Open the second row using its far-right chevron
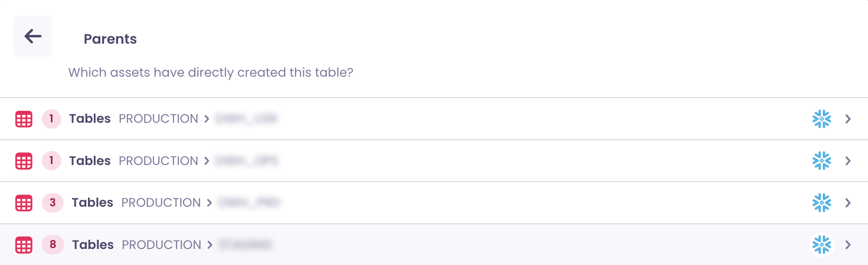Viewport: 868px width, 265px height. click(848, 161)
